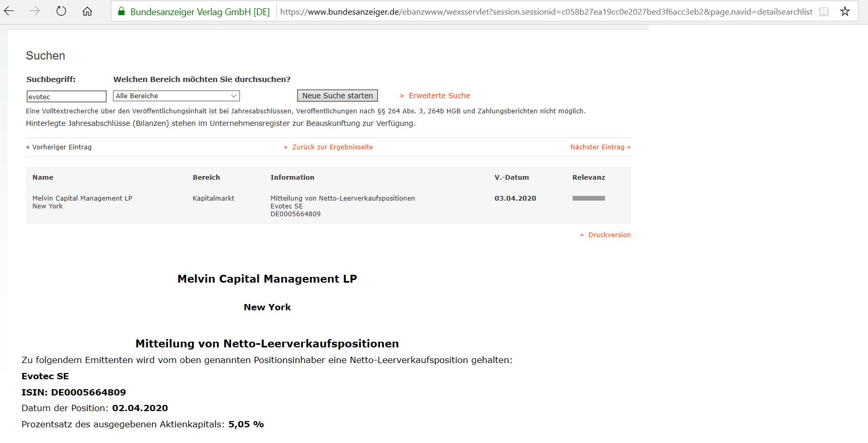Select the Kapitalmarkt cell in the table
868x443 pixels.
click(213, 199)
